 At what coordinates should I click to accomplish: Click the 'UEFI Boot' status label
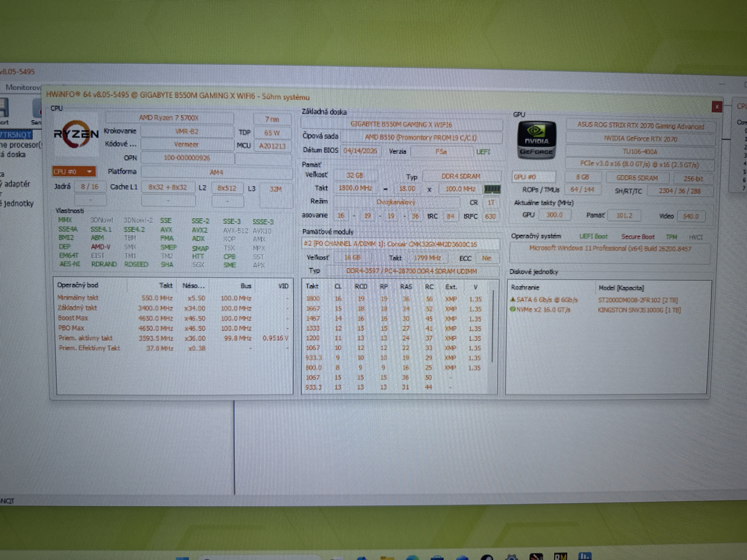593,236
